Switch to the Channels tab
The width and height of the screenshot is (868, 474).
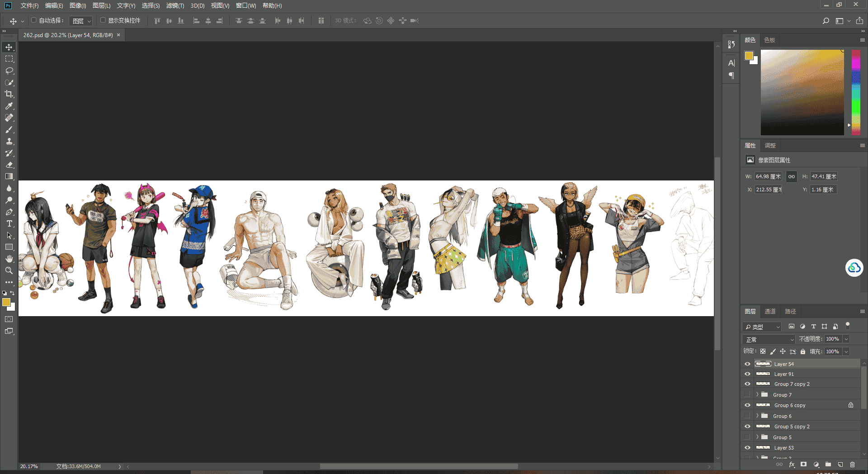click(770, 311)
